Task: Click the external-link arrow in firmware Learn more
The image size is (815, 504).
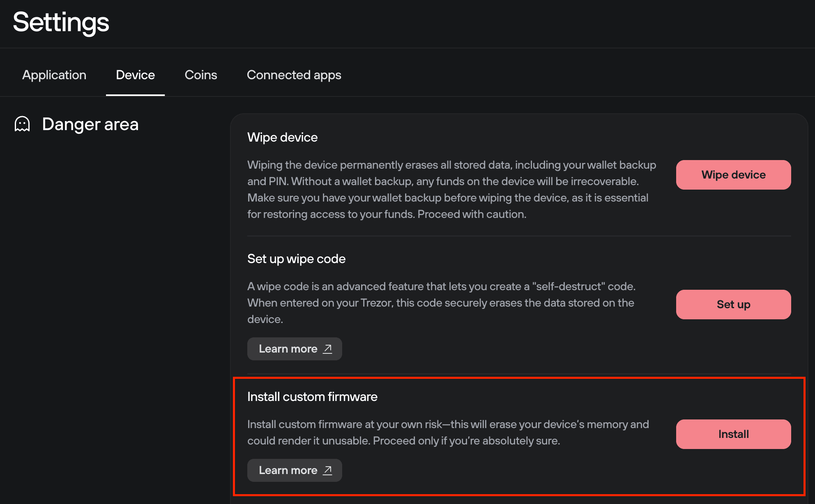Action: (327, 470)
